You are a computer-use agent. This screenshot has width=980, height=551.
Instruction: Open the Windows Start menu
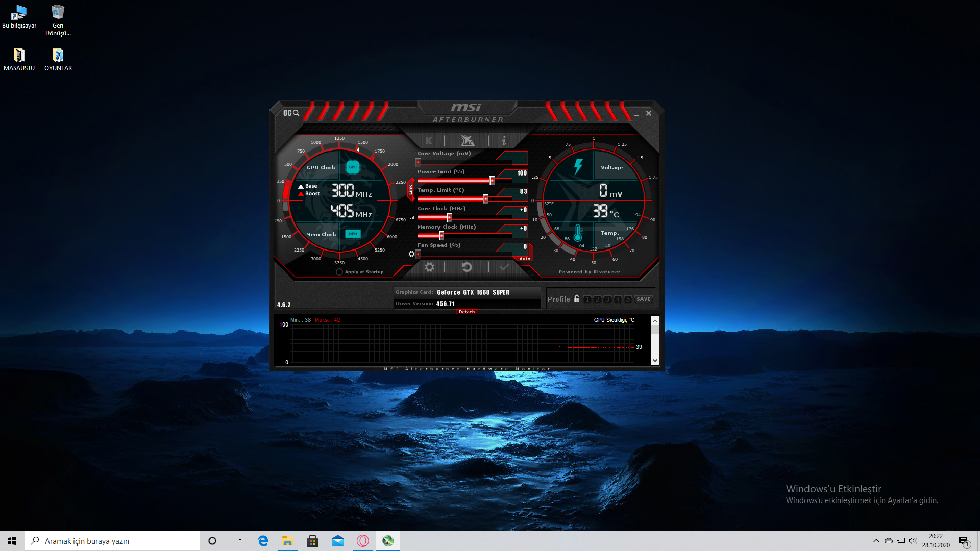(12, 541)
